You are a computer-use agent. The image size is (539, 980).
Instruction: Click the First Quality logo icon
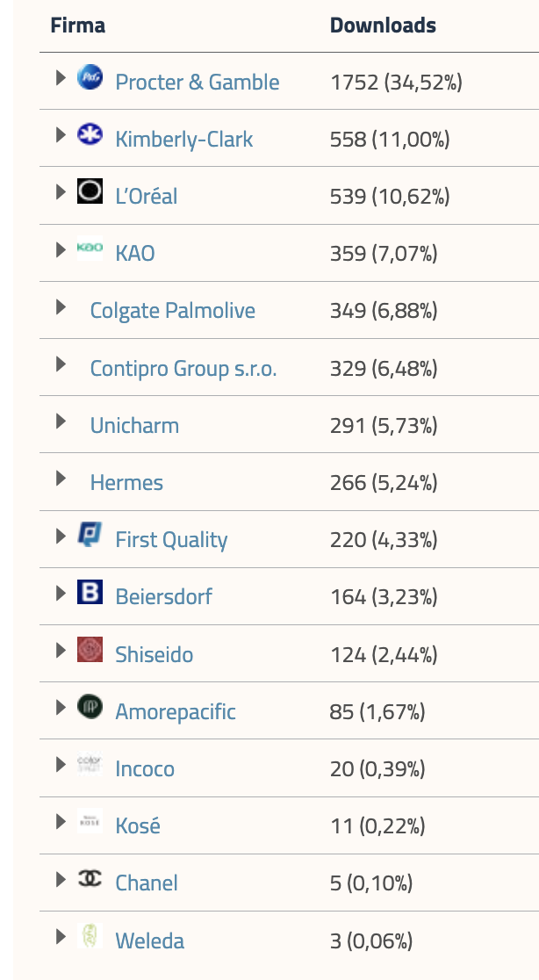[x=90, y=535]
